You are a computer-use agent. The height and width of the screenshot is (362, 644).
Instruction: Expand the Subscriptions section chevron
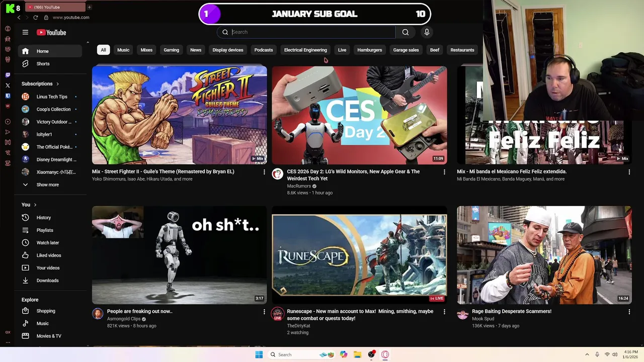tap(57, 84)
